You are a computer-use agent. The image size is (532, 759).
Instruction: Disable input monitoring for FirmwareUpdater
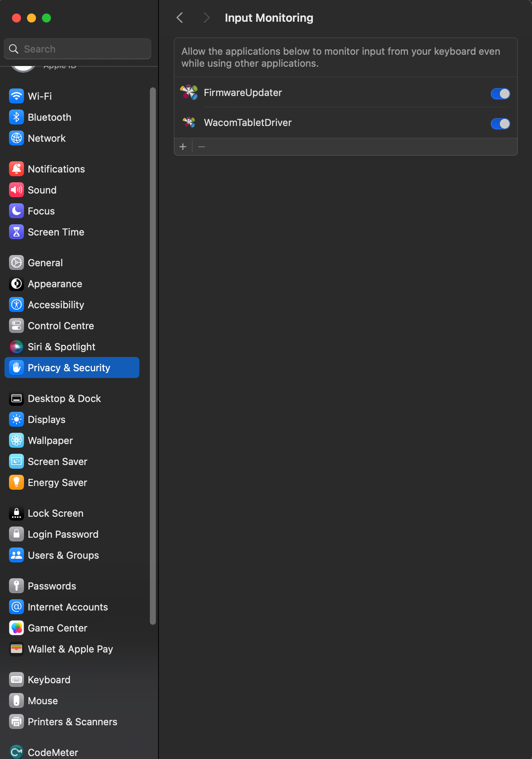[x=500, y=93]
